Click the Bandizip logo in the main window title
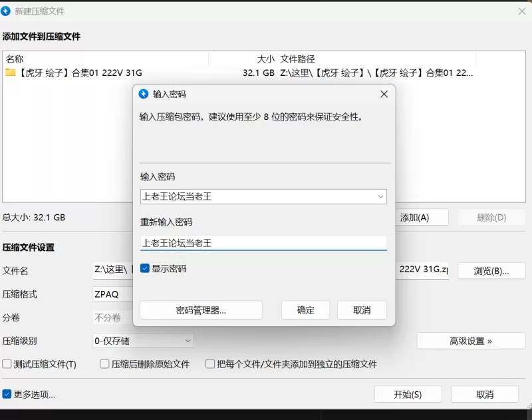This screenshot has height=420, width=532. point(5,11)
